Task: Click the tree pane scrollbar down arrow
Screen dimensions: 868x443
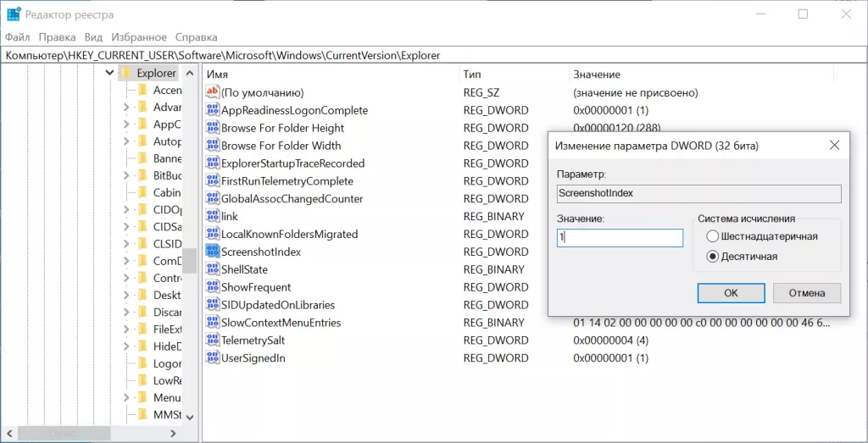Action: (x=190, y=416)
